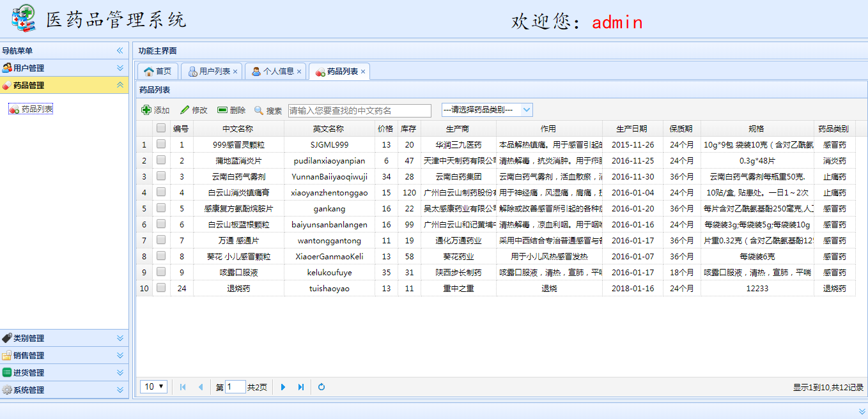Expand the 类别管理 accordion section
Screen dimensions: 868x419
[x=120, y=338]
